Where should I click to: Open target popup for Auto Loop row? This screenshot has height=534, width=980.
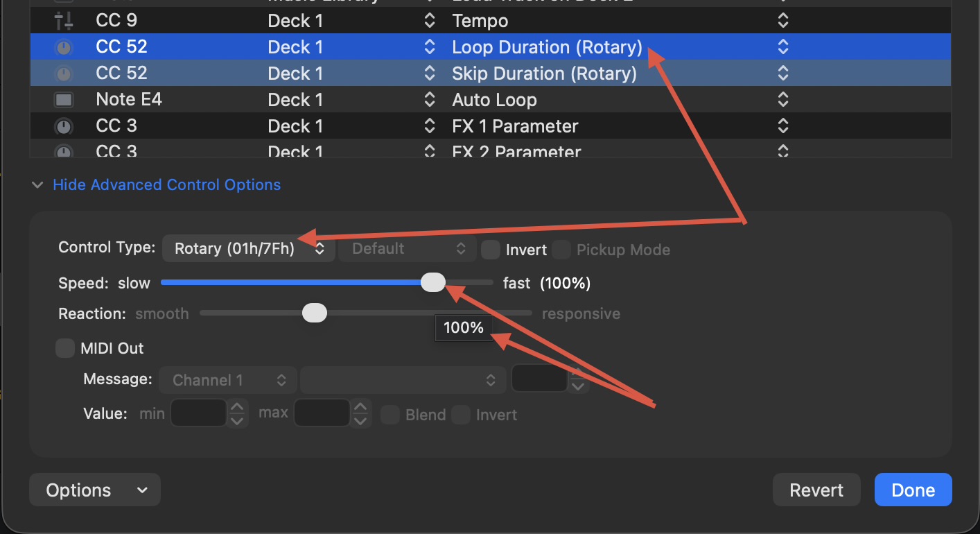[429, 100]
